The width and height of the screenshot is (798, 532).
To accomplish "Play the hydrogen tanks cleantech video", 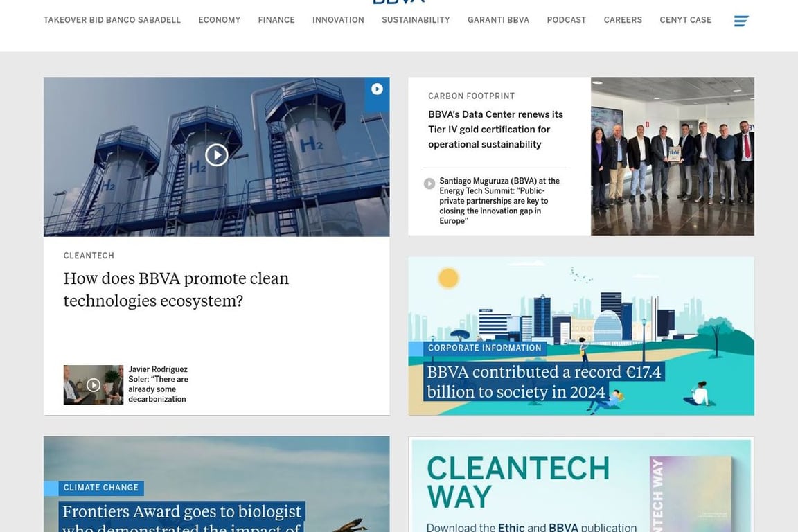I will pyautogui.click(x=216, y=155).
